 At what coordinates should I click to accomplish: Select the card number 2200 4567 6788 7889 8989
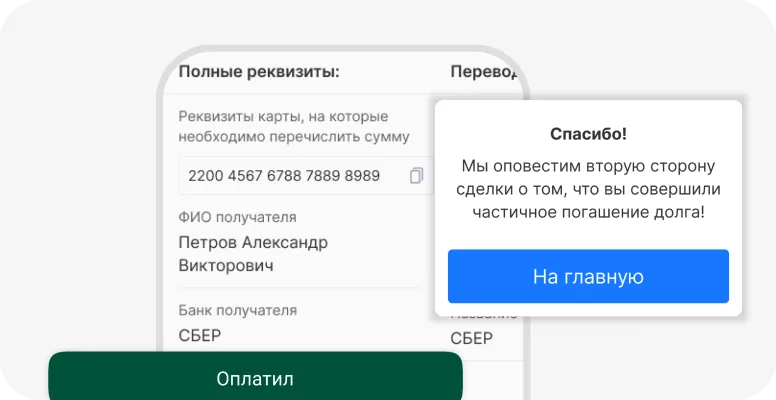[x=284, y=176]
